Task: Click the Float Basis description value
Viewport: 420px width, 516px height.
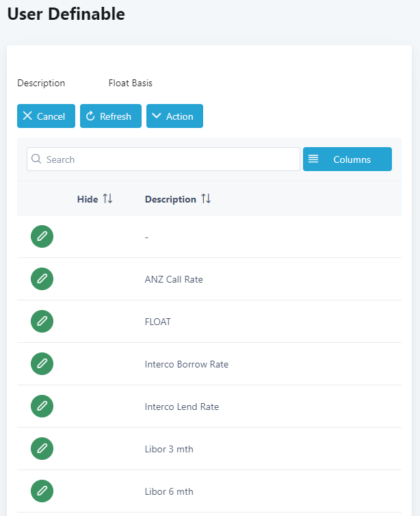Action: pyautogui.click(x=130, y=83)
